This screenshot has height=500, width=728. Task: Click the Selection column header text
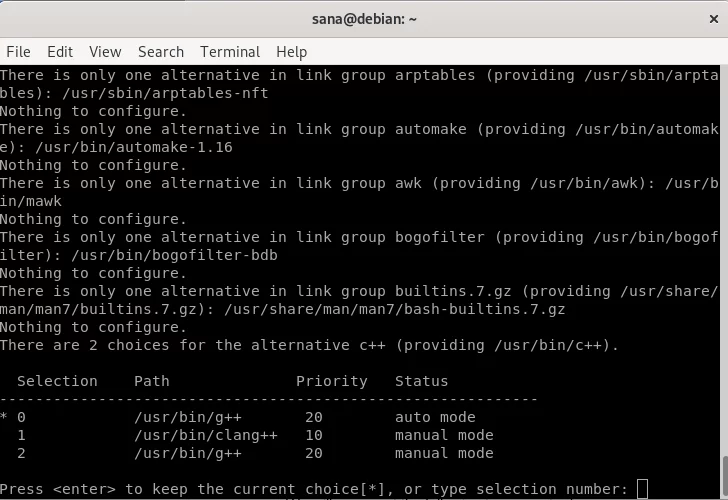(57, 381)
